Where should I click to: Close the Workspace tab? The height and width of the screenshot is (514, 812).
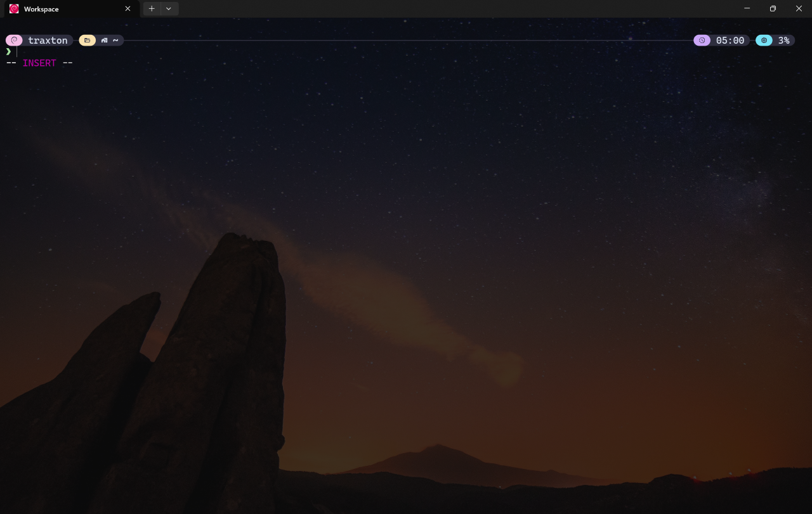pyautogui.click(x=128, y=9)
